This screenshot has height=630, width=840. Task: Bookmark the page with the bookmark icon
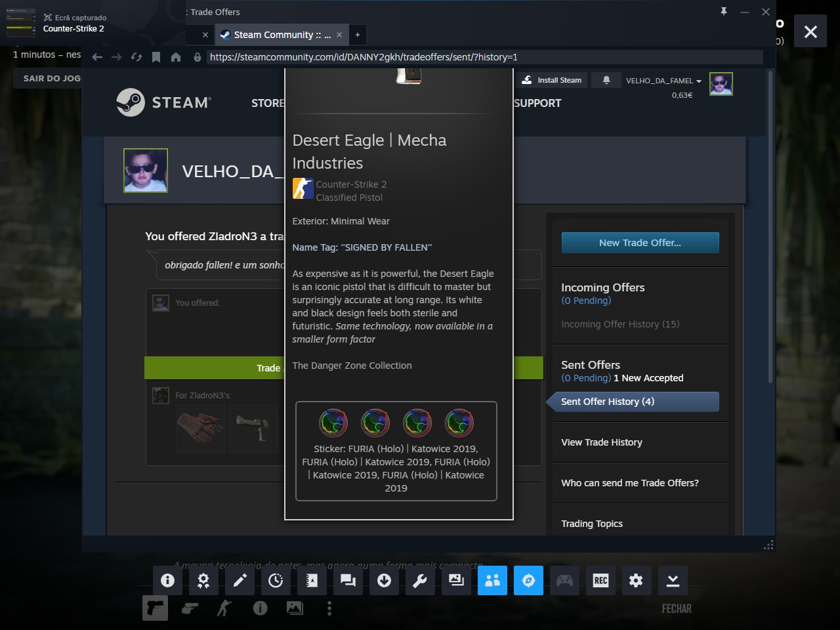[156, 57]
